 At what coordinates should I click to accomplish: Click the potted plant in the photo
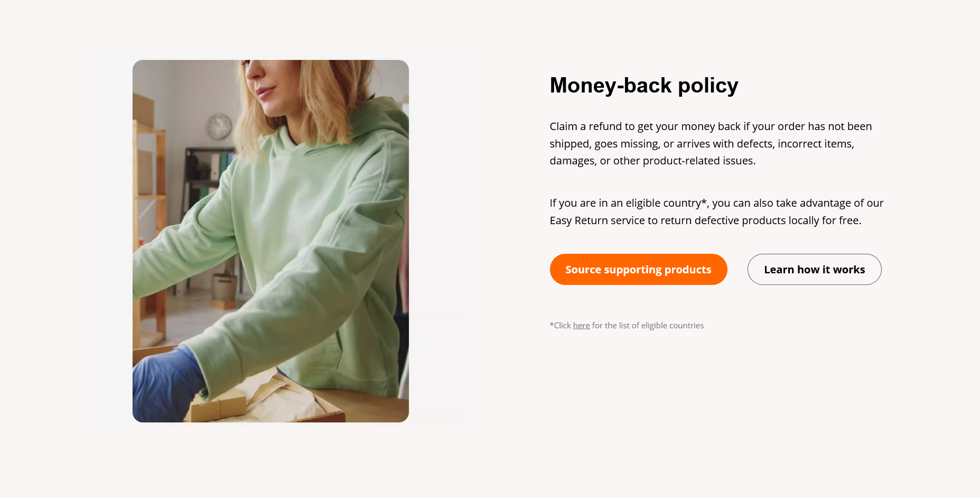click(x=226, y=280)
